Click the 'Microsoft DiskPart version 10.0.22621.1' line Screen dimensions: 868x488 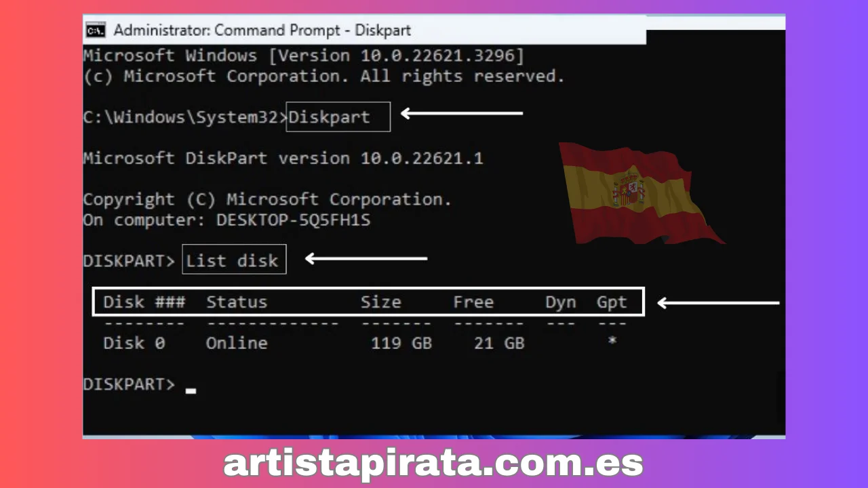tap(283, 158)
